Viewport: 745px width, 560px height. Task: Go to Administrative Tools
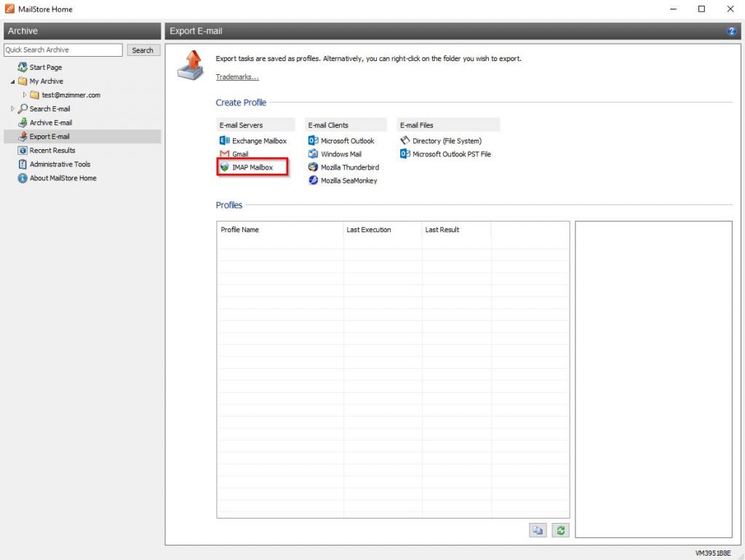click(60, 164)
